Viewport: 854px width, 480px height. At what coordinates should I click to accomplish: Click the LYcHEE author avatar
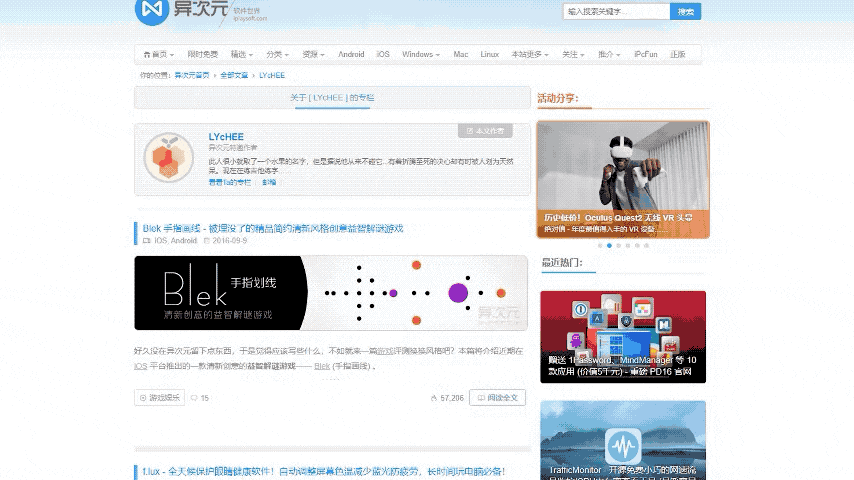(168, 158)
